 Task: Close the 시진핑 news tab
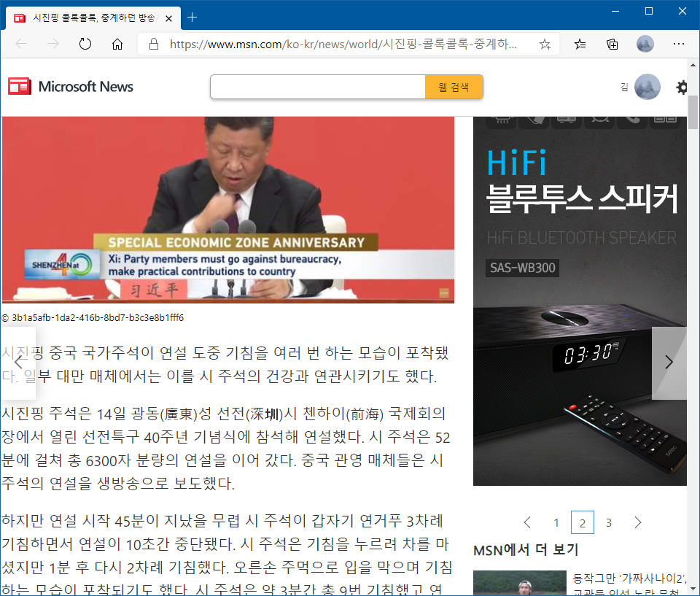[168, 17]
